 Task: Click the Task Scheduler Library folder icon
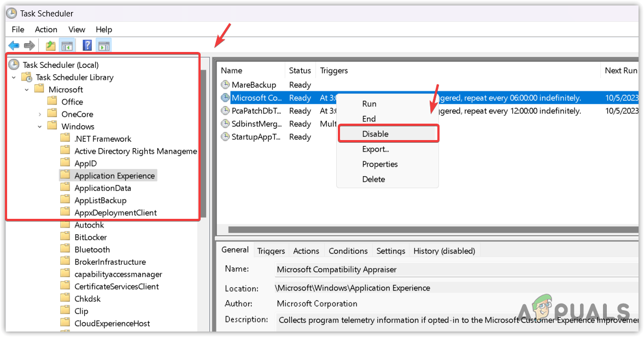[x=27, y=77]
